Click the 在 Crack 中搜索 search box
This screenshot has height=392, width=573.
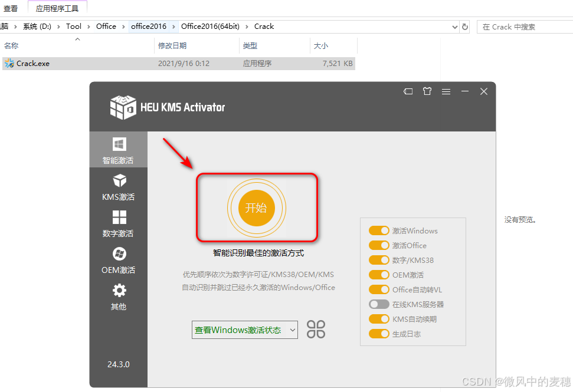pyautogui.click(x=525, y=27)
